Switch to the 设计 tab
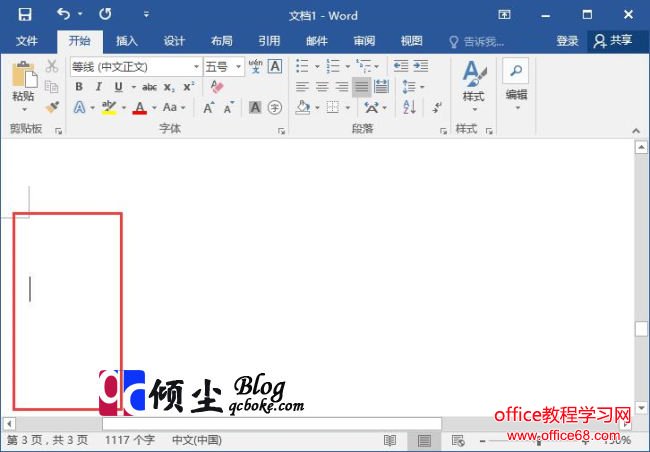This screenshot has width=650, height=452. tap(174, 41)
